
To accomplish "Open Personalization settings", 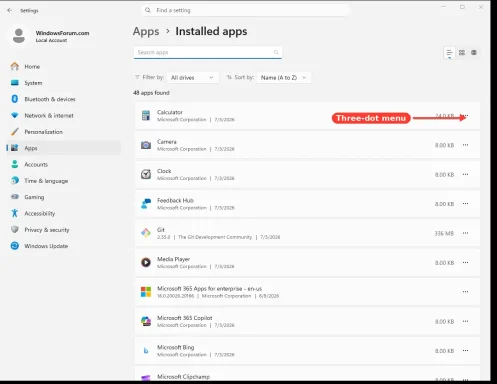I will 63,132.
